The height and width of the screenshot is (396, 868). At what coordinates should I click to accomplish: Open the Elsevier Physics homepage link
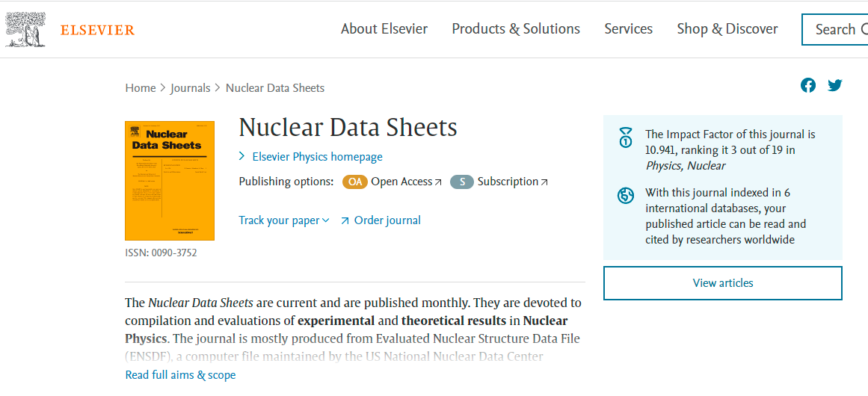click(x=317, y=157)
